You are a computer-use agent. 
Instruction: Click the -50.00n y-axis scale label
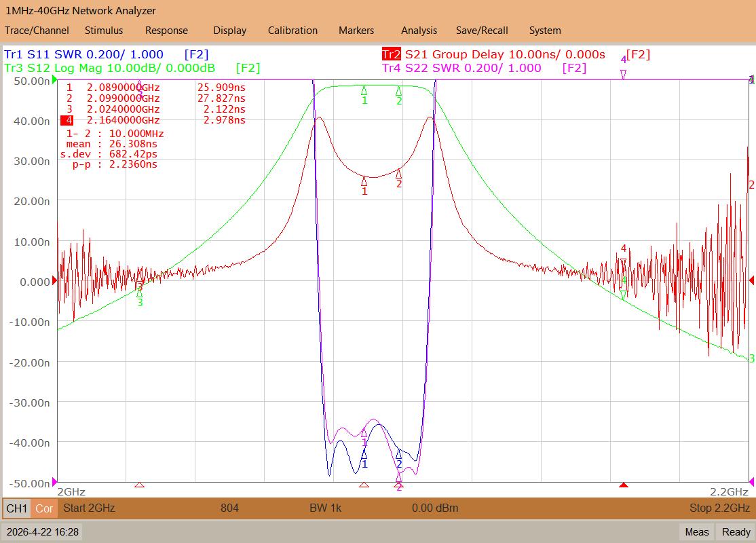coord(29,483)
